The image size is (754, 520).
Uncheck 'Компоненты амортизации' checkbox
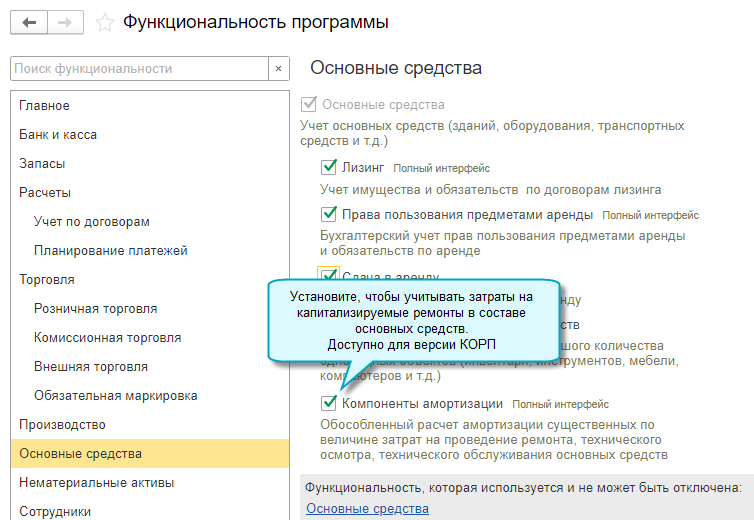(x=328, y=403)
